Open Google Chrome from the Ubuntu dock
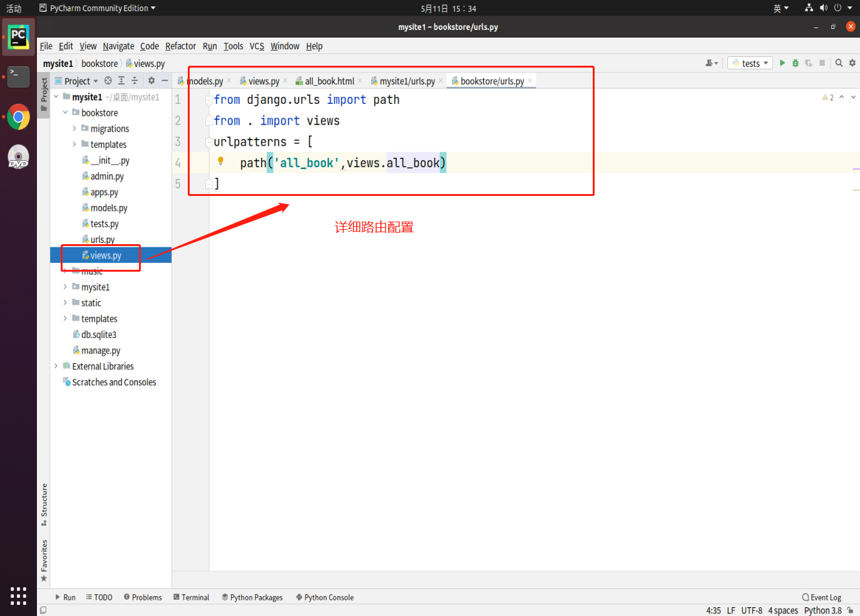 (18, 117)
